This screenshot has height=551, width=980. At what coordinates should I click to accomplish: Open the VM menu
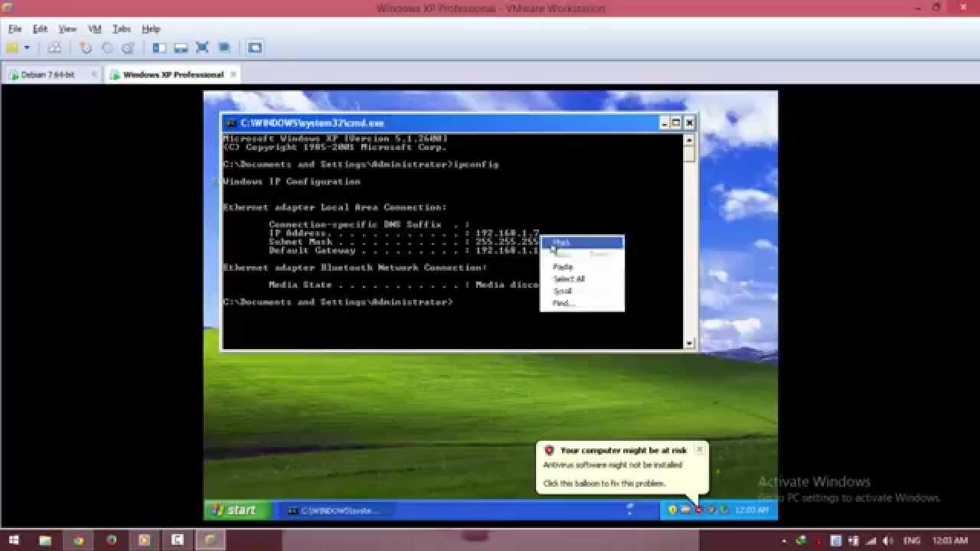point(95,29)
